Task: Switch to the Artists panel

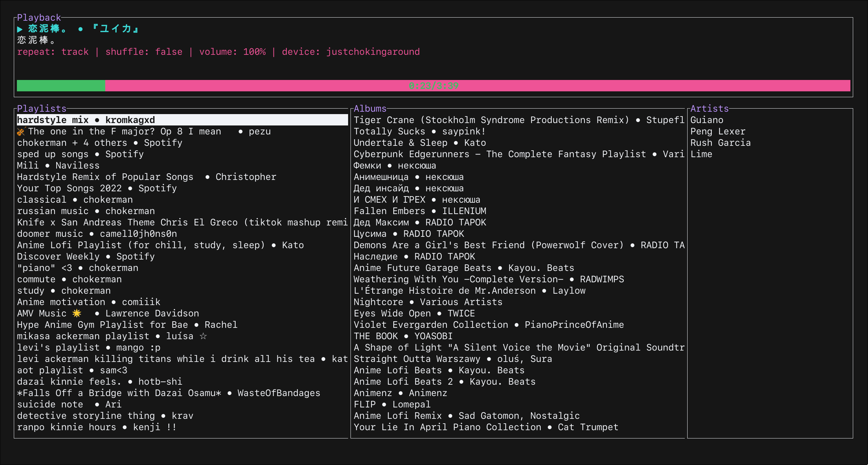Action: pos(709,108)
